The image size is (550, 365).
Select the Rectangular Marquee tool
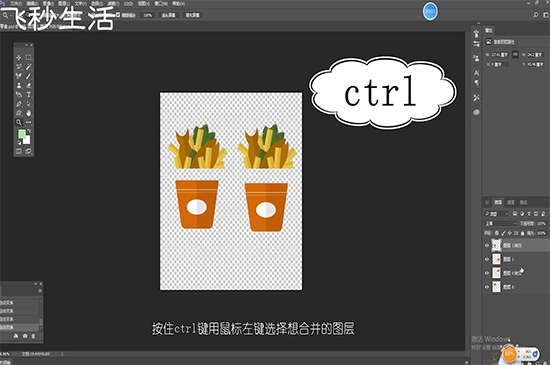click(x=29, y=58)
